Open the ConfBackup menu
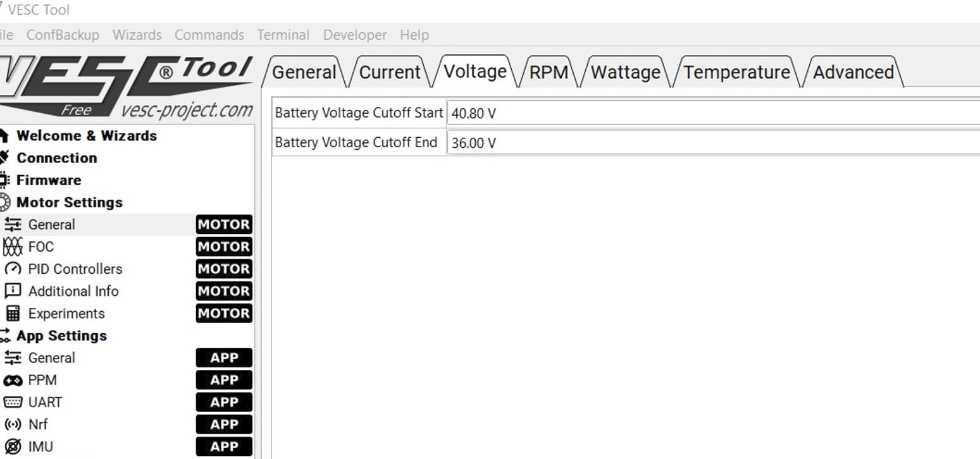Screen dimensions: 980x459 point(63,35)
